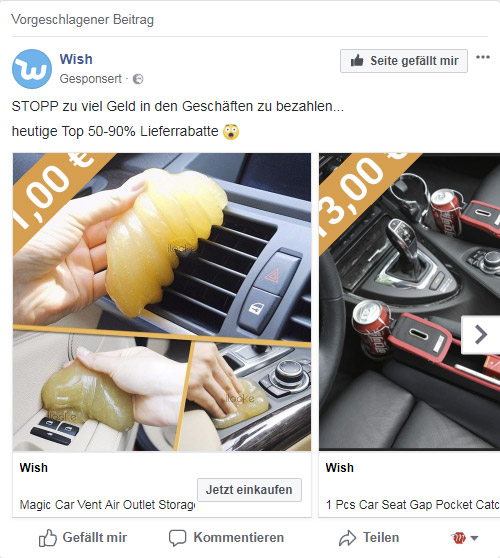Like the page with Seite gefällt mir
This screenshot has height=558, width=500.
404,61
